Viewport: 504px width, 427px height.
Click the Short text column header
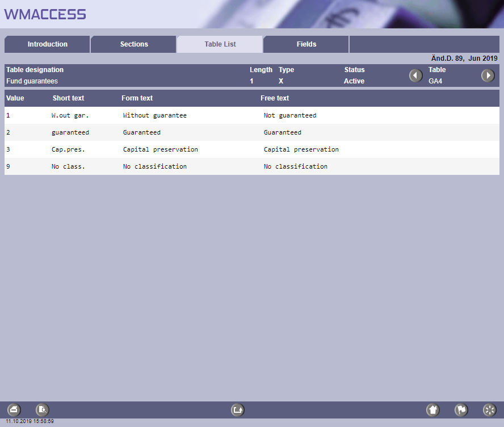pos(68,98)
